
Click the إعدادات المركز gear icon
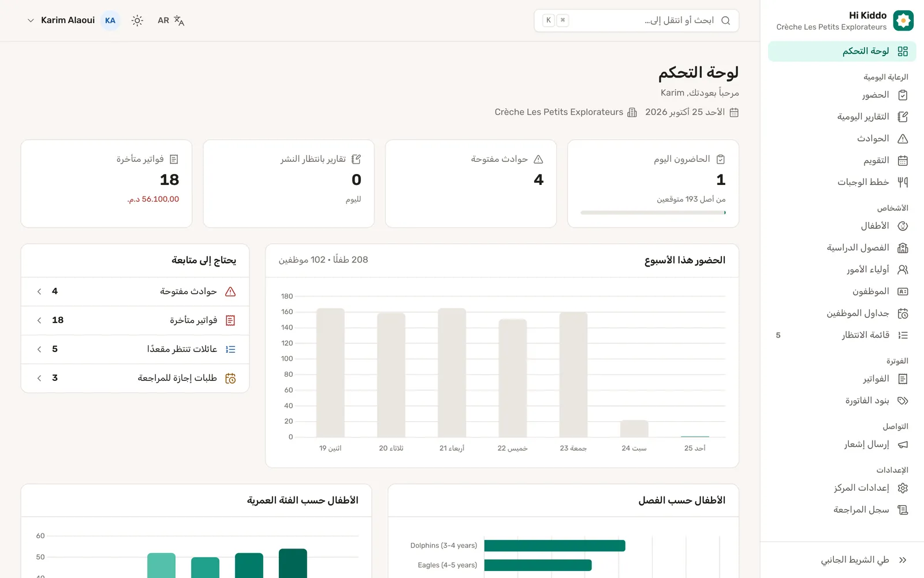[903, 488]
